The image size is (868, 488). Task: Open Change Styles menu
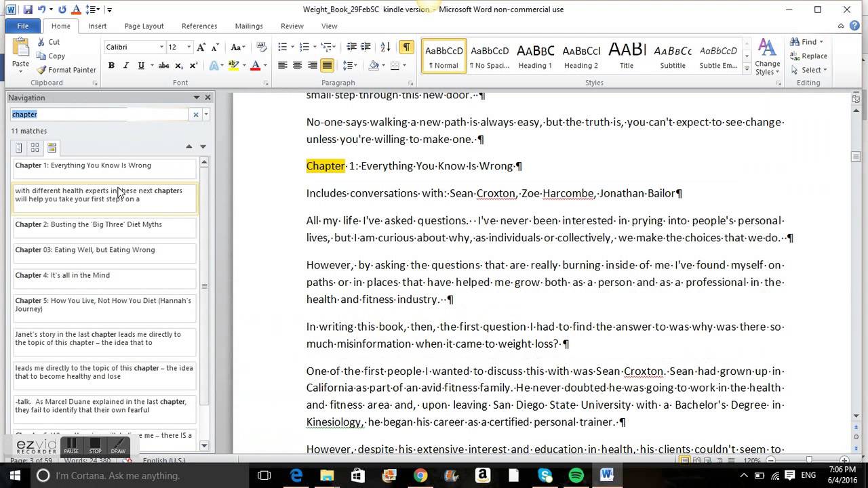coord(767,57)
